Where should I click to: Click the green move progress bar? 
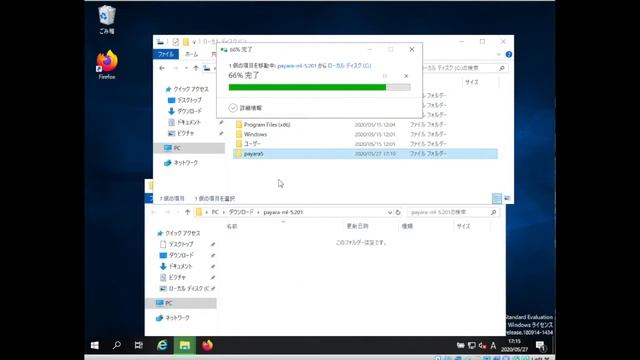[x=319, y=87]
